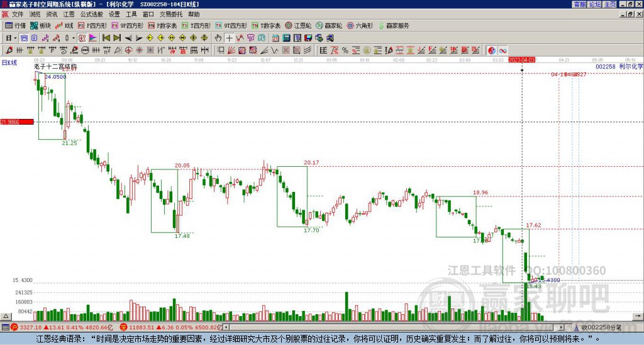Select the red pencil drawing tool
The image size is (644, 345).
pyautogui.click(x=9, y=50)
